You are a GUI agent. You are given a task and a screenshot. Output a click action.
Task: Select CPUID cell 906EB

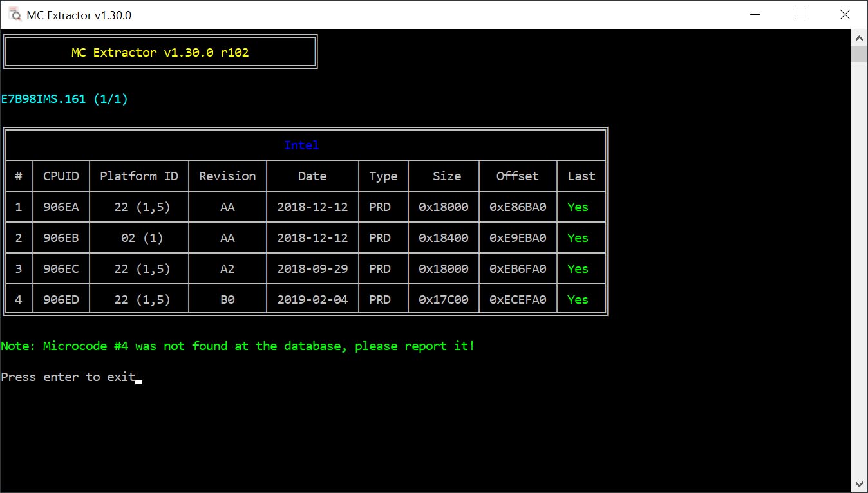point(61,237)
